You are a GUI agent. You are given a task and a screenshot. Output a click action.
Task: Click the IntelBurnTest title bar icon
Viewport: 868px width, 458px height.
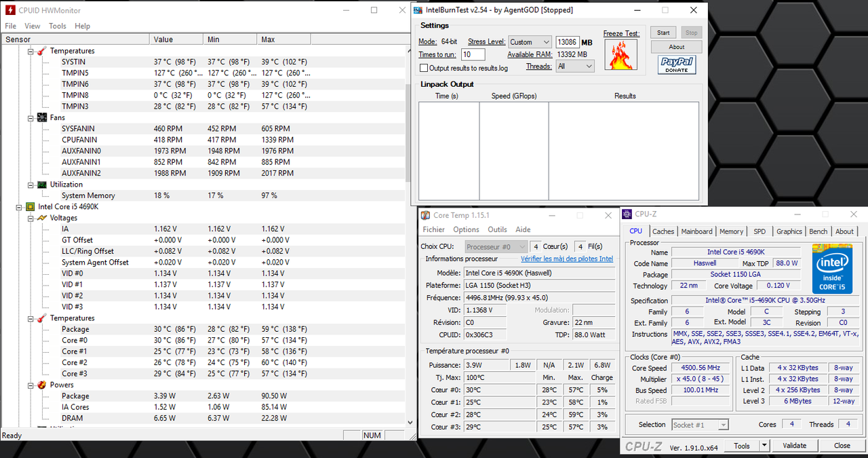click(x=418, y=10)
